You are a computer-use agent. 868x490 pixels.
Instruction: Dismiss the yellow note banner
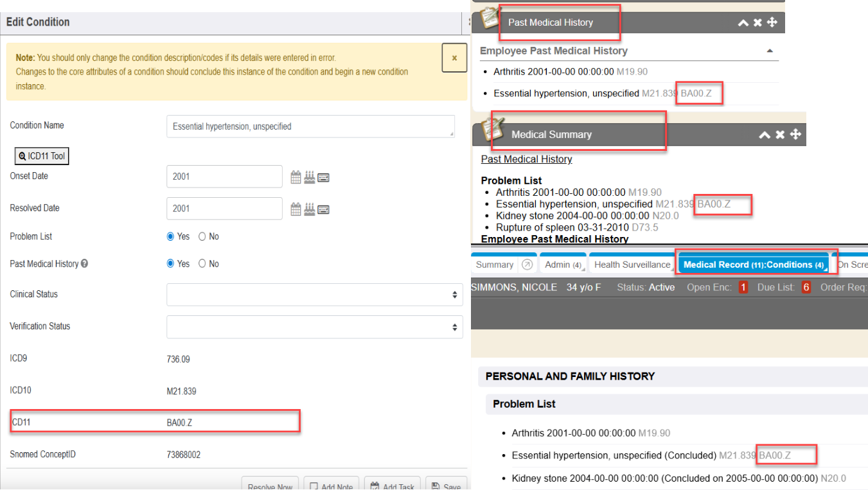(454, 58)
